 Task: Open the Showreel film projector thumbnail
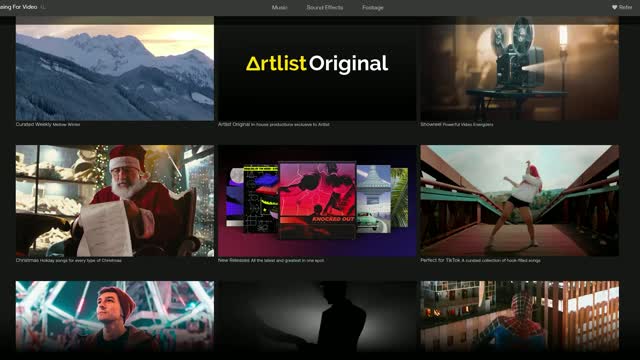coord(520,69)
